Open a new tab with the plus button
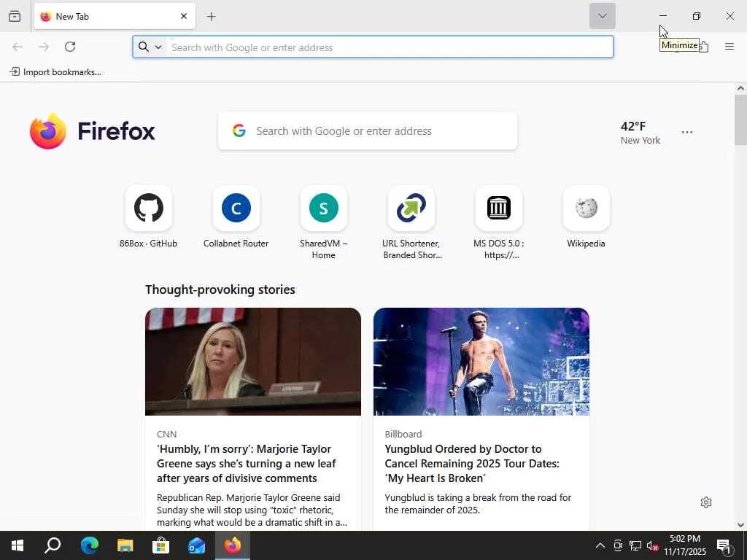747x560 pixels. coord(211,17)
